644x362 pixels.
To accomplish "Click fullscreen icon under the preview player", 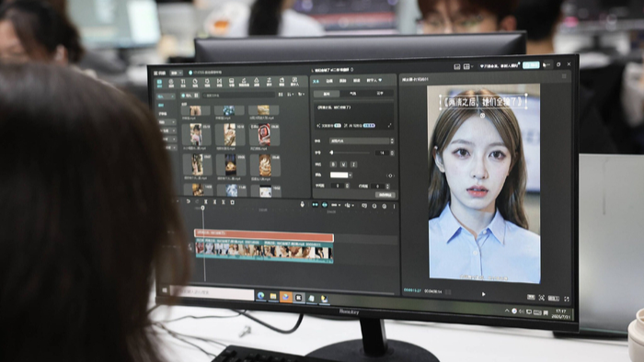I will [567, 299].
